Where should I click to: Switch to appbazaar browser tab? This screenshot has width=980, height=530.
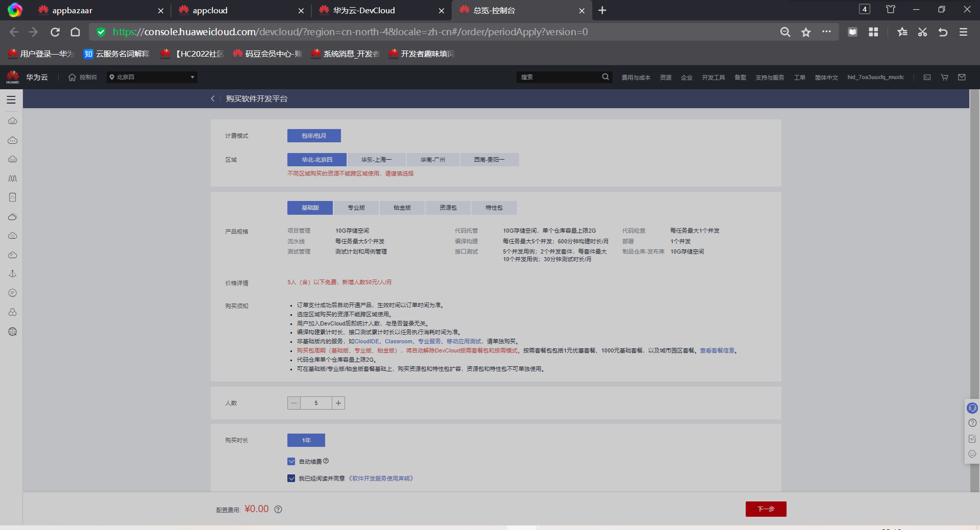point(101,10)
